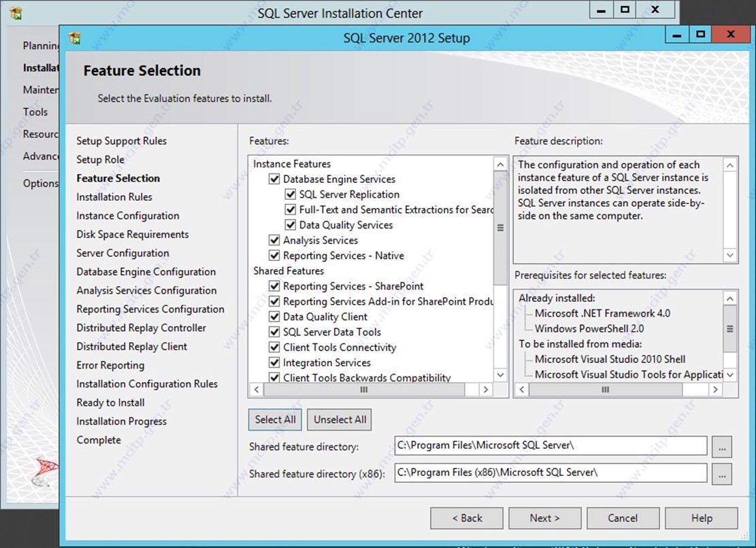This screenshot has height=548, width=756.
Task: Toggle Full-Text and Semantic Extractions checkbox
Action: 291,209
